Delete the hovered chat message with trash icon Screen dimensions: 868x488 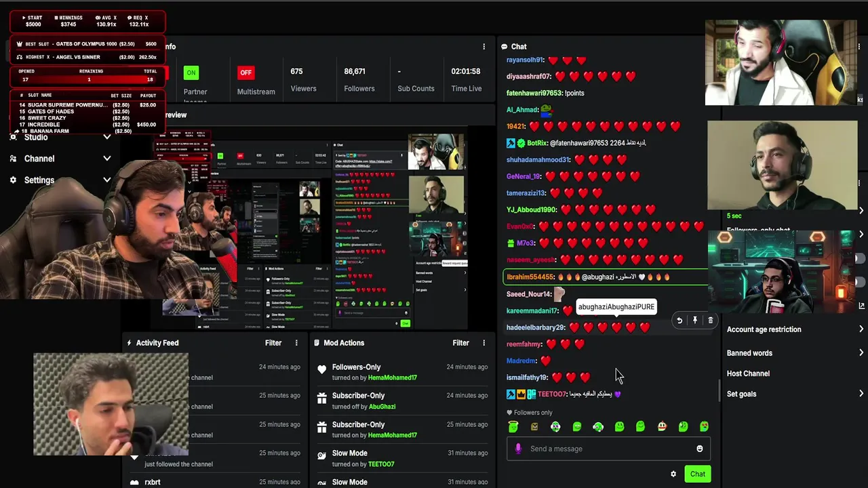[x=710, y=321]
